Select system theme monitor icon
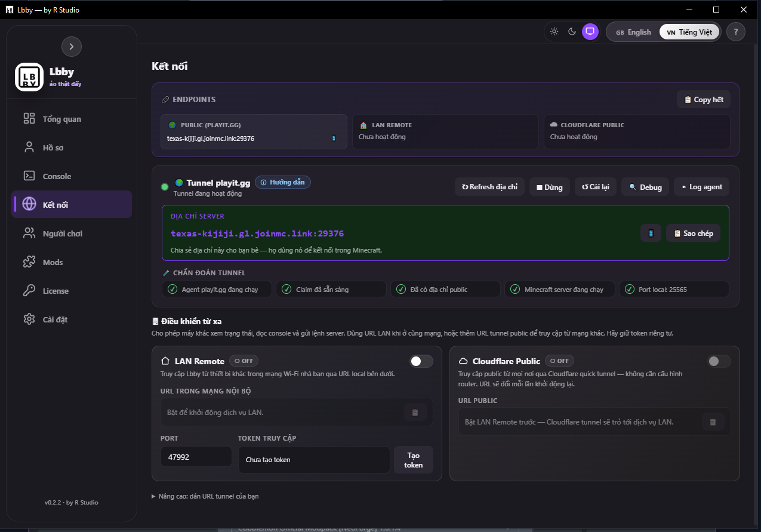Image resolution: width=761 pixels, height=532 pixels. [x=590, y=32]
